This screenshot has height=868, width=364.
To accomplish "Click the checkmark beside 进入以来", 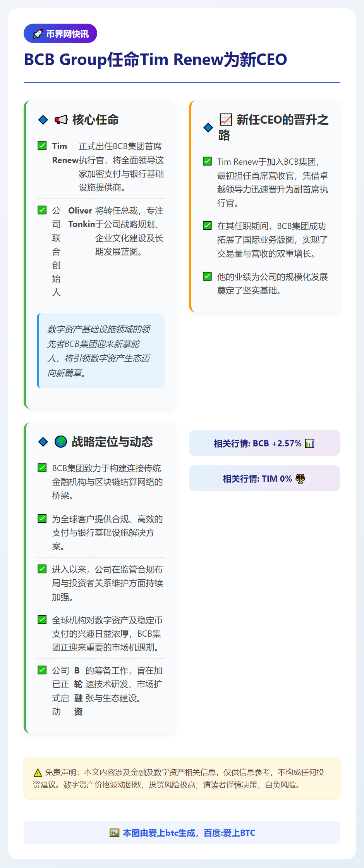I will 42,569.
